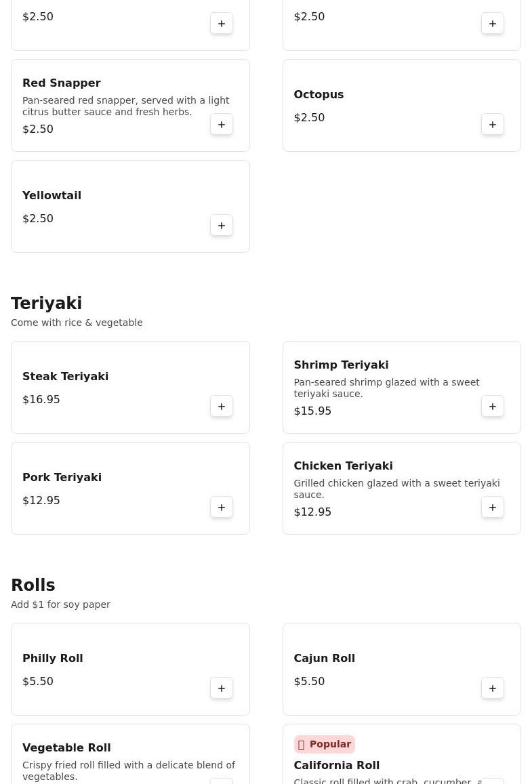Screen dimensions: 532x784
Task: Click the Popular badge on California Roll
Action: 325,744
